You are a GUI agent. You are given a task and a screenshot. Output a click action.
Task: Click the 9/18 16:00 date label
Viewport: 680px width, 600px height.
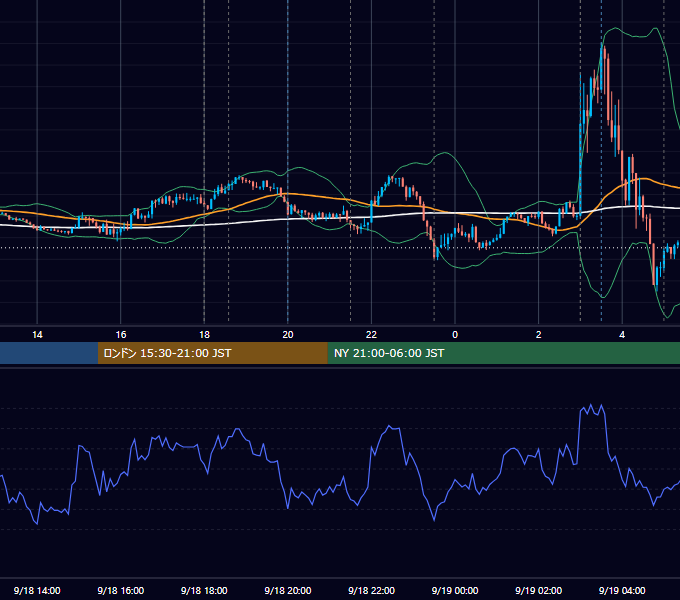click(121, 590)
